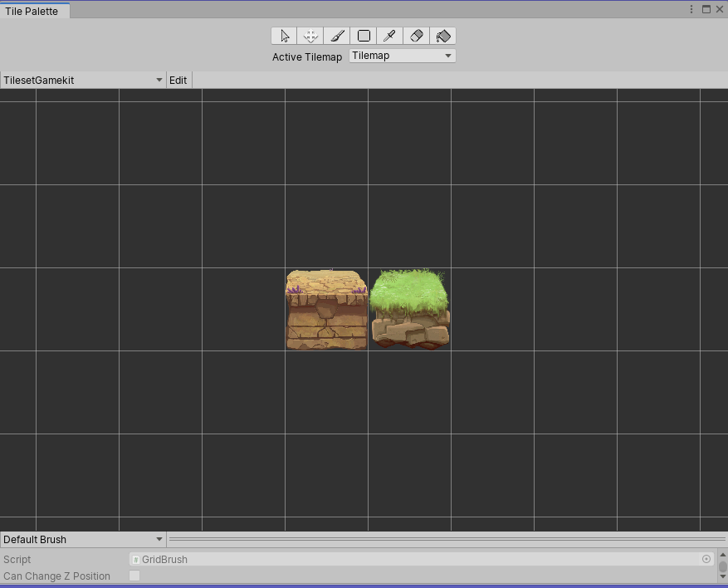Toggle Edit mode for the palette
728x588 pixels.
pos(178,80)
